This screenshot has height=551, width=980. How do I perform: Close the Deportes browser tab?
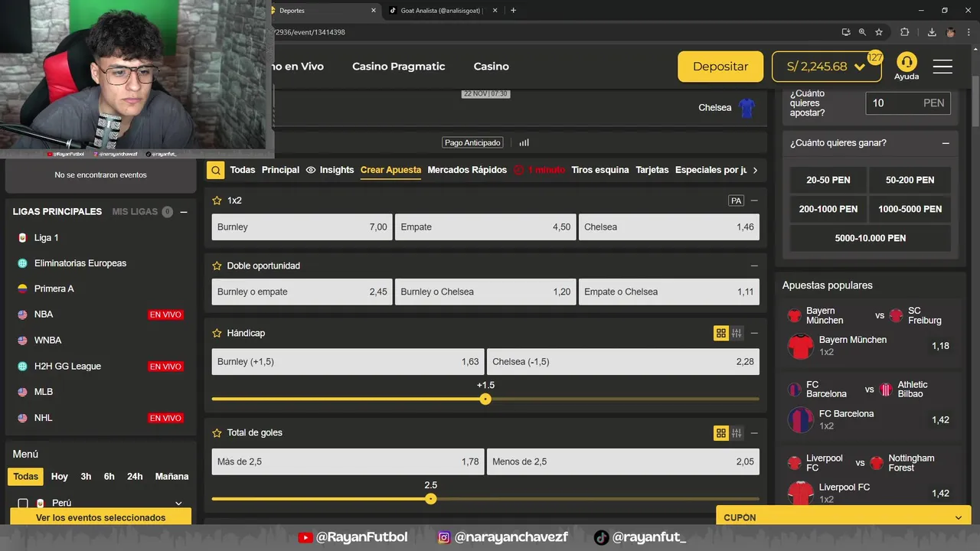coord(374,11)
